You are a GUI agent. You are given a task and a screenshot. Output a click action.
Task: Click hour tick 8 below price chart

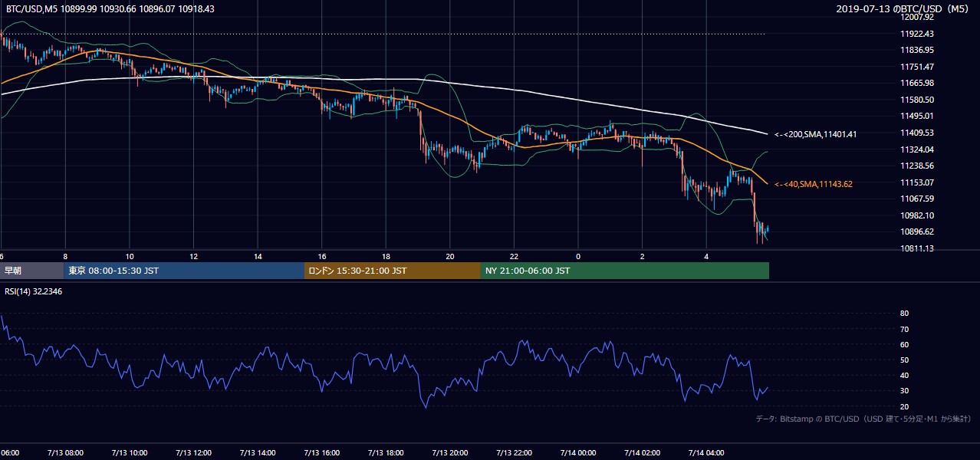tap(65, 256)
